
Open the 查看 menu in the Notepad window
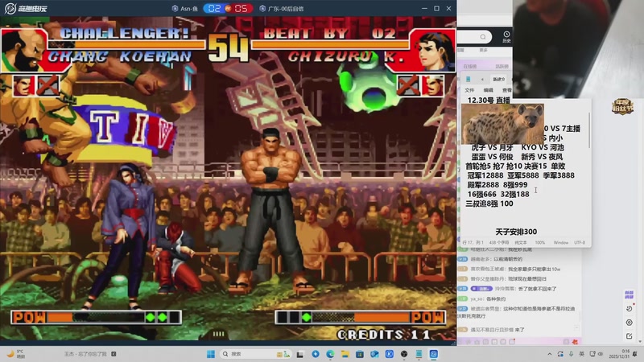tap(507, 90)
